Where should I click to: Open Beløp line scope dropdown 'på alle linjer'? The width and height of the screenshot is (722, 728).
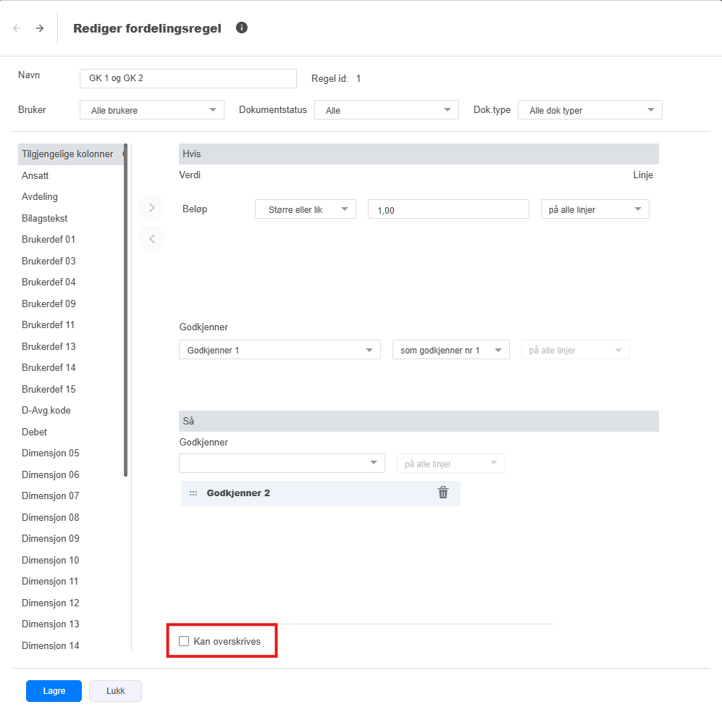[x=595, y=209]
